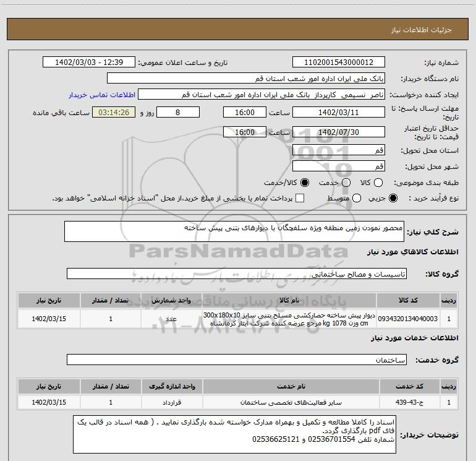This screenshot has height=461, width=476.
Task: Click service code cell ج-43-439
Action: point(409,402)
